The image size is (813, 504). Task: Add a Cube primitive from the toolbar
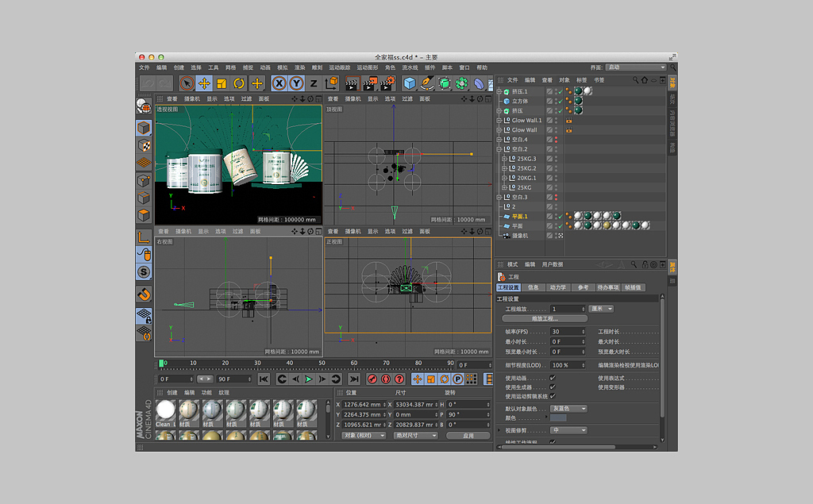(410, 83)
